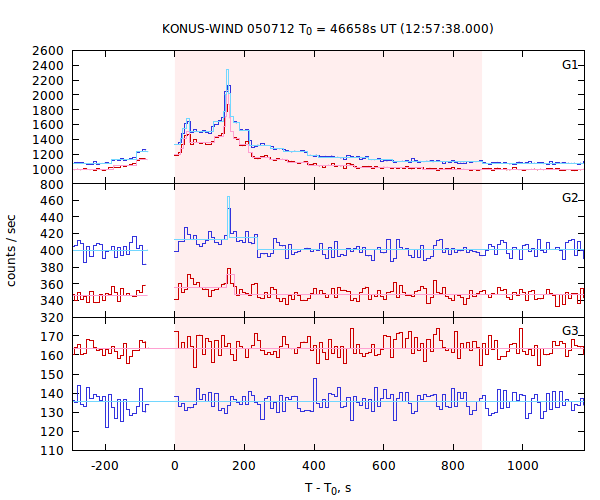Click the 130 y-axis tick label
Viewport: 600px width, 500px height.
52,412
